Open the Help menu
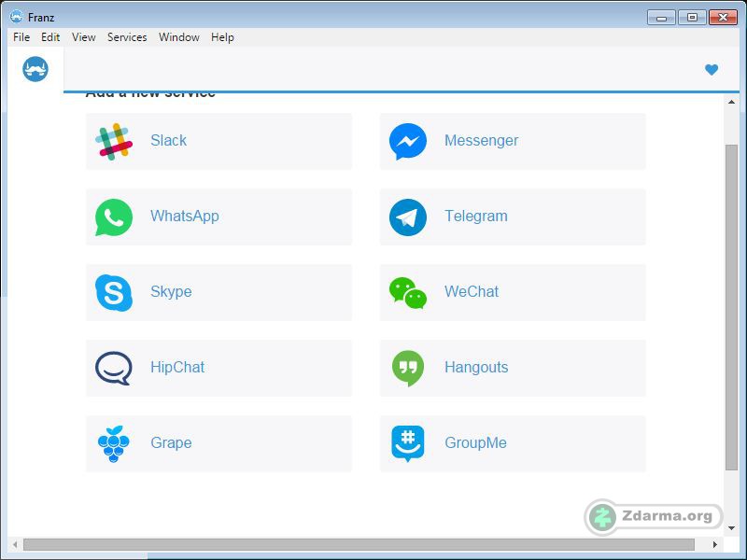The image size is (747, 560). pos(222,37)
